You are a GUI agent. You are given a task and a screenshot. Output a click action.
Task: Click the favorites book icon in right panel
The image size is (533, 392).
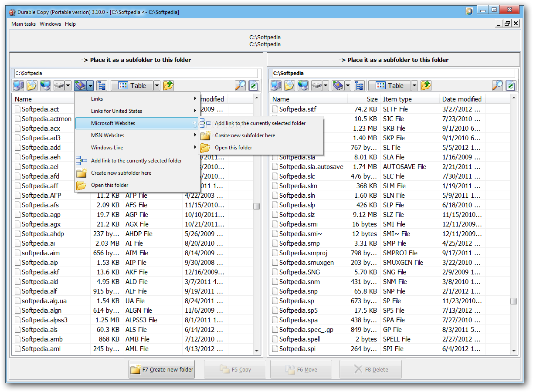click(338, 85)
